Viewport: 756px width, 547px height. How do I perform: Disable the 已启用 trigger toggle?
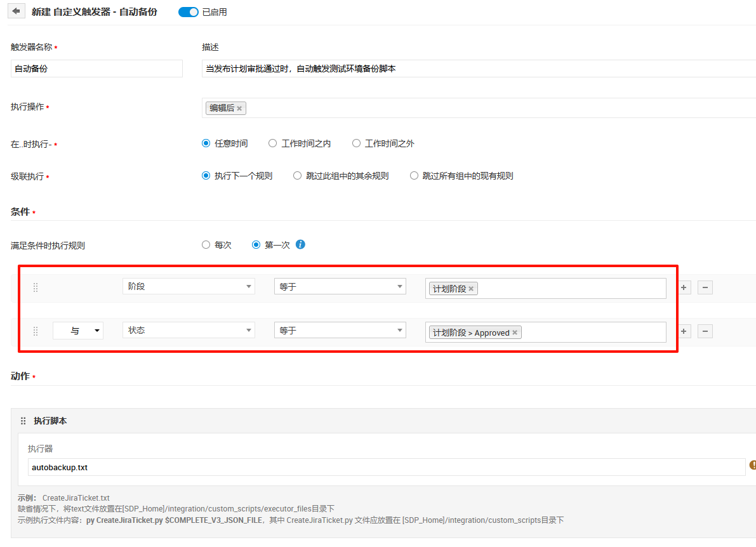(x=188, y=11)
